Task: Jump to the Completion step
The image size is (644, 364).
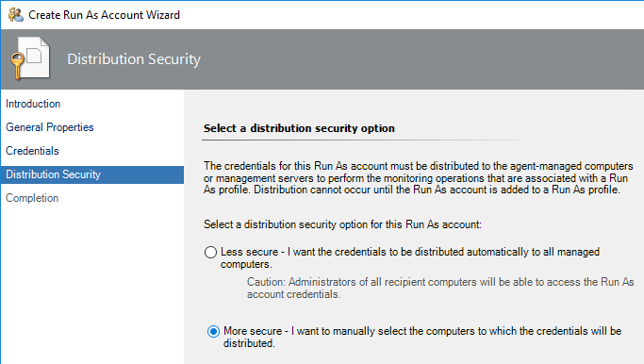Action: [32, 198]
